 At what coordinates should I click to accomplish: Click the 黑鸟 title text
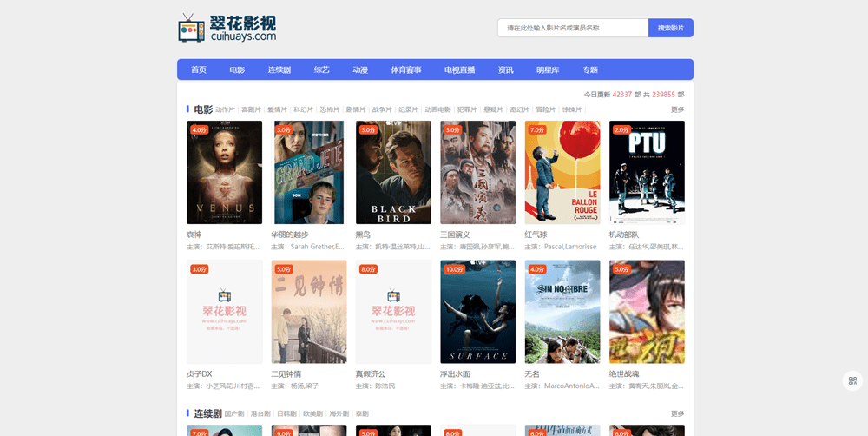363,235
